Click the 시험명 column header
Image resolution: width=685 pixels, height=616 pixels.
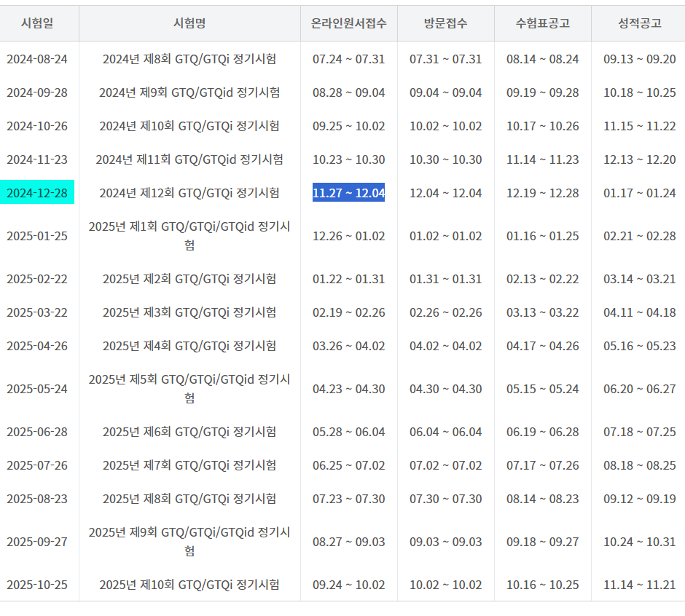189,23
